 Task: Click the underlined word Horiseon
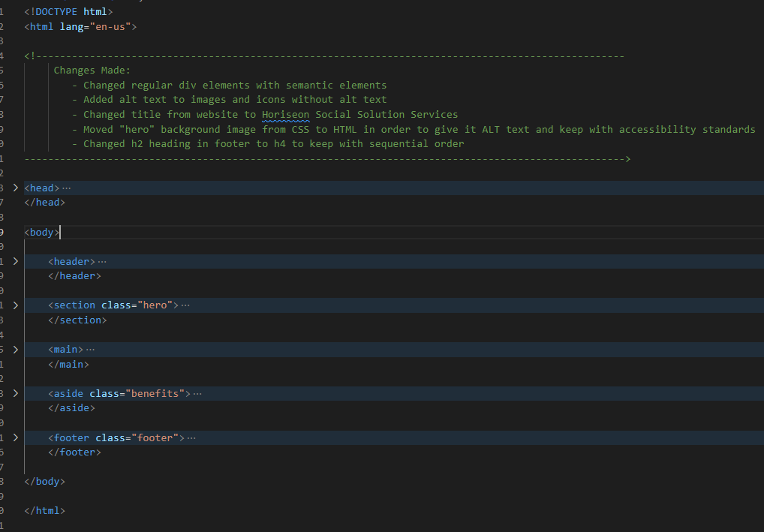click(x=285, y=115)
